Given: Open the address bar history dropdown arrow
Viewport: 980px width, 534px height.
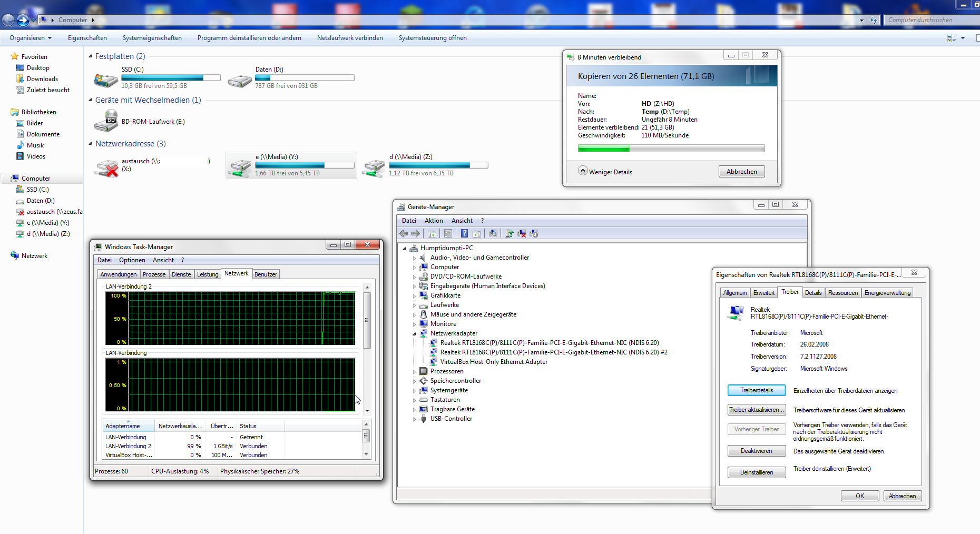Looking at the screenshot, I should tap(861, 20).
